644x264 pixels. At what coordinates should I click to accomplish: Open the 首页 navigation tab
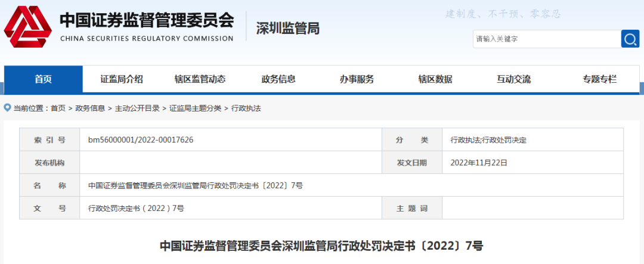click(x=43, y=79)
